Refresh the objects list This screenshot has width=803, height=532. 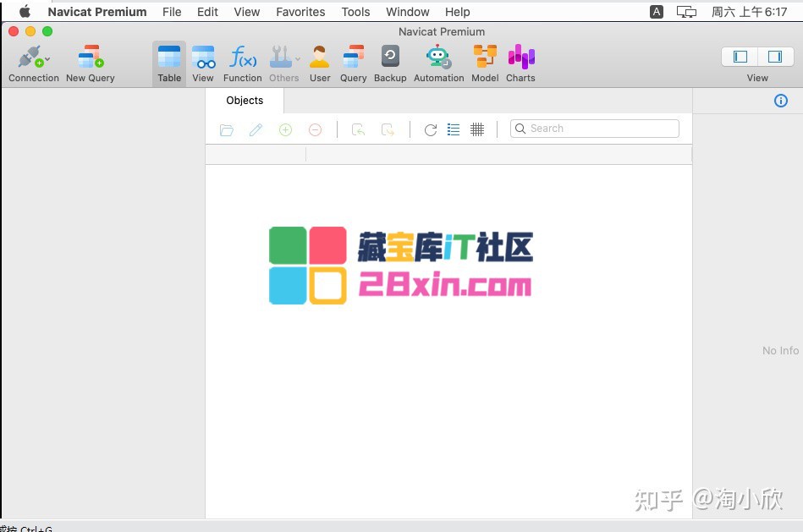431,130
